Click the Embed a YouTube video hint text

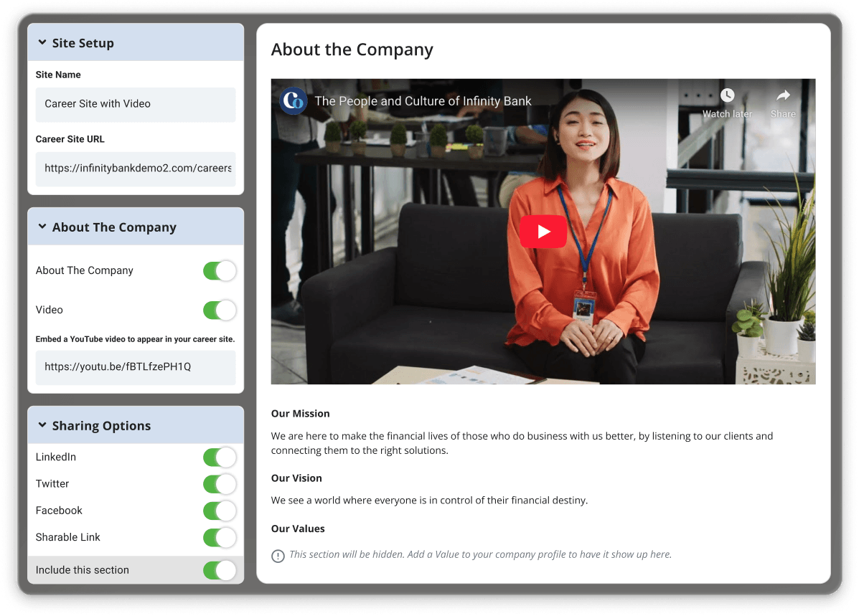[135, 339]
